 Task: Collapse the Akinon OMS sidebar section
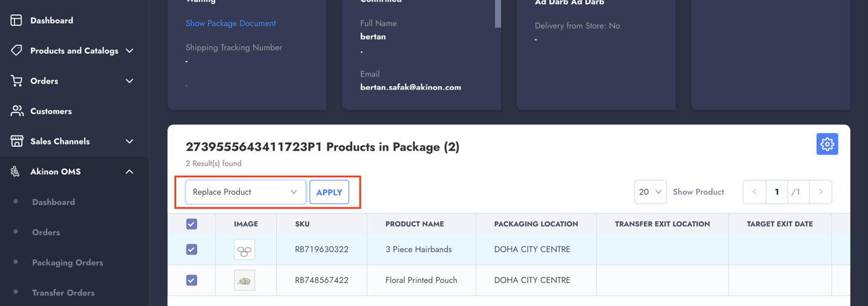pyautogui.click(x=129, y=172)
